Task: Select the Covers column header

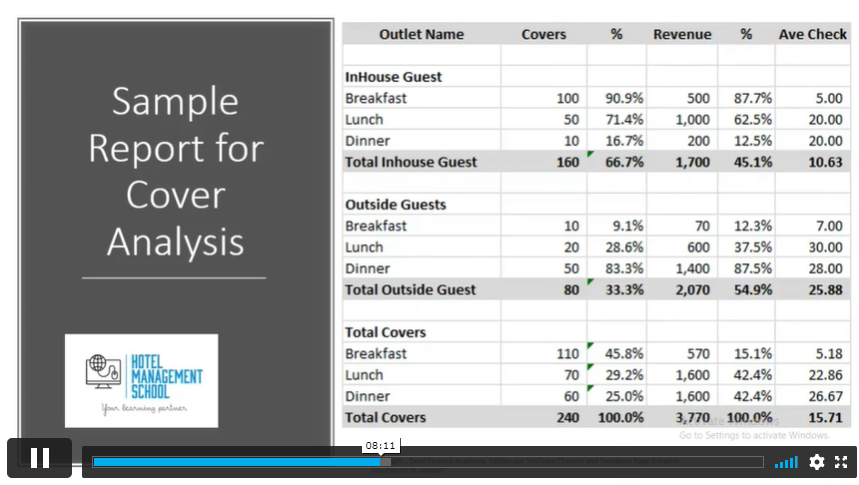Action: pos(543,34)
